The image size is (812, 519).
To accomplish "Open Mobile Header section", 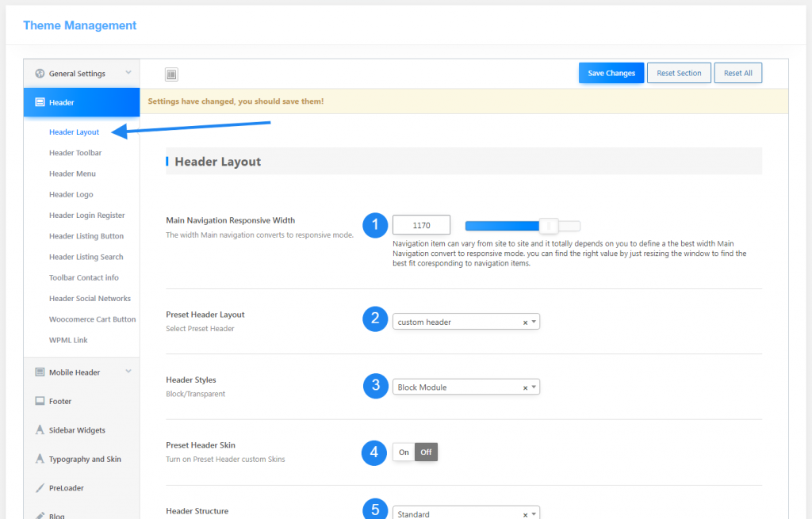I will click(82, 372).
